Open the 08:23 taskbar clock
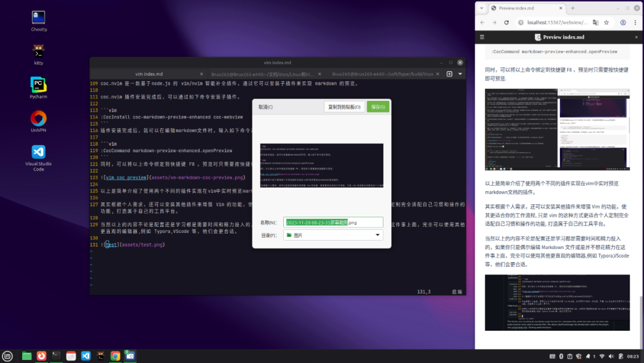 (633, 356)
